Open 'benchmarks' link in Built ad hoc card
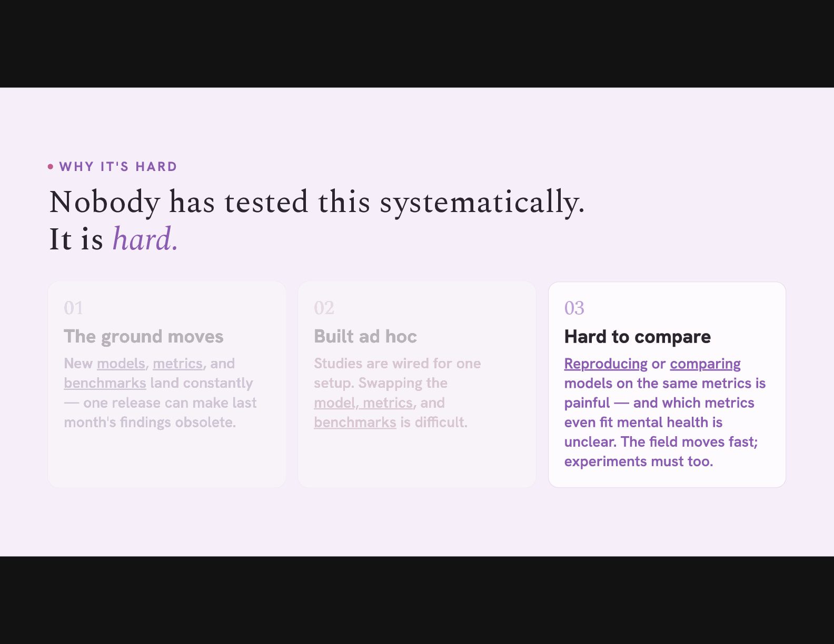Viewport: 834px width, 644px height. click(355, 422)
